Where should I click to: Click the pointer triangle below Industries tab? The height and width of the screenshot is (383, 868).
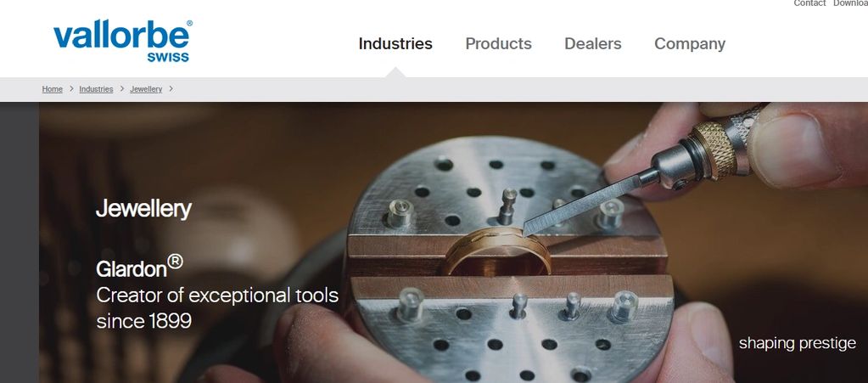pos(395,72)
